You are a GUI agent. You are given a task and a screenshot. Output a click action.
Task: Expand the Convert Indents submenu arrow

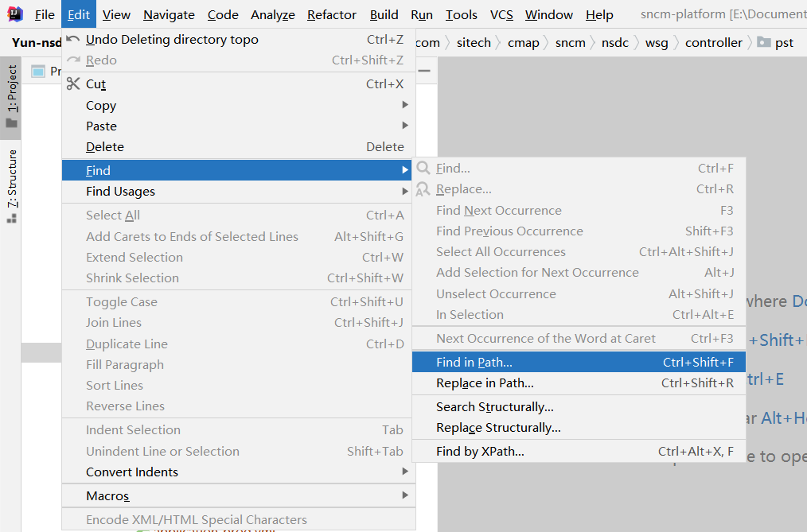click(x=405, y=472)
